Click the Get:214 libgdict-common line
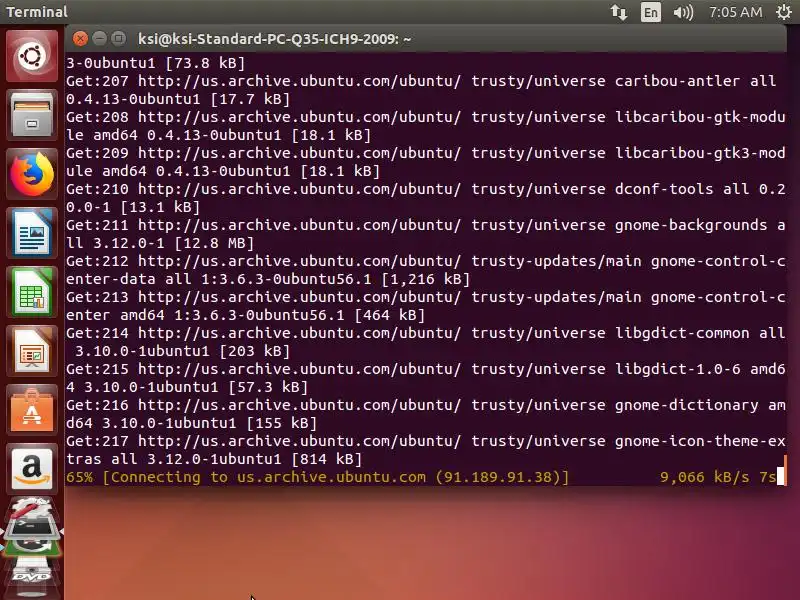This screenshot has height=600, width=800. 426,342
